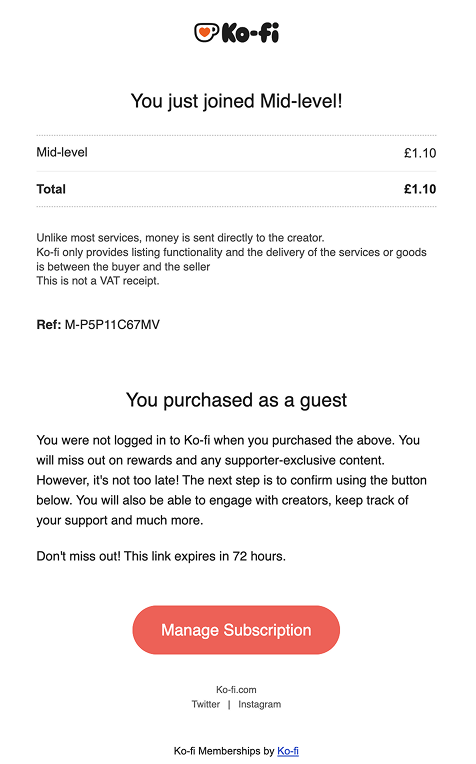Click the bold 'Ref:' label

49,325
